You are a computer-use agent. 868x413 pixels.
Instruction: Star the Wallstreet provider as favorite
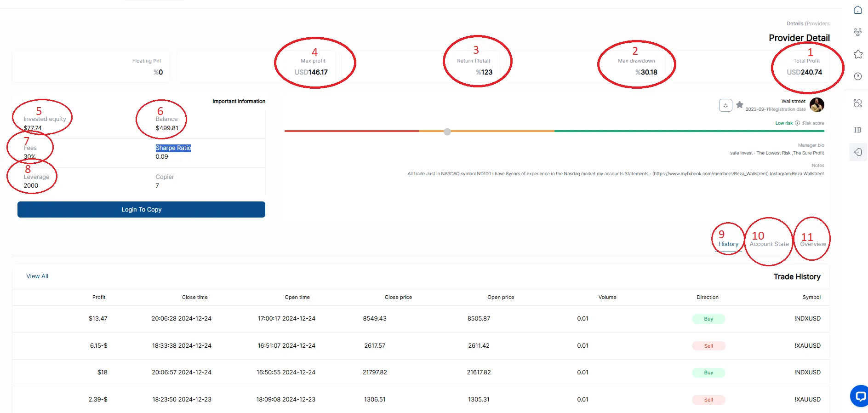coord(740,105)
